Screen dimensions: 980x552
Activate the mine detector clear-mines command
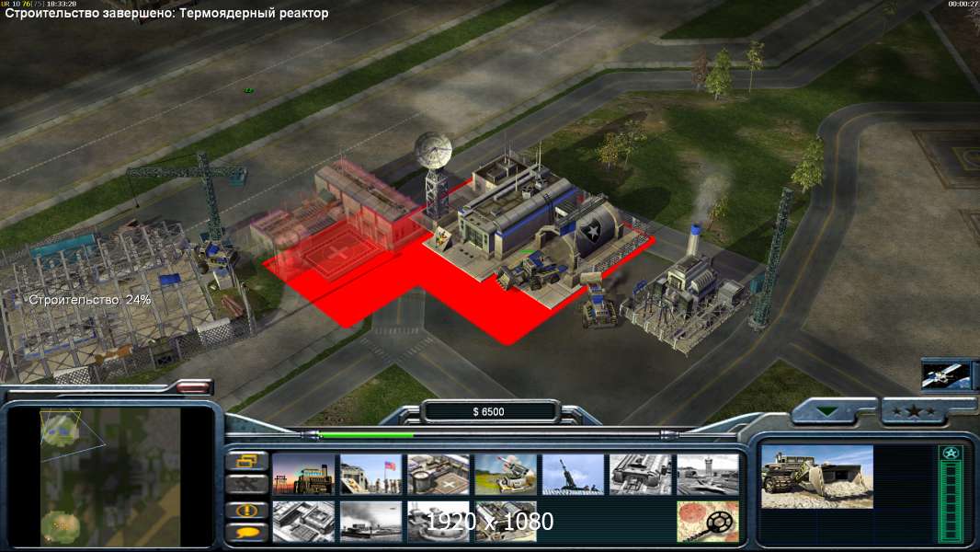click(708, 522)
